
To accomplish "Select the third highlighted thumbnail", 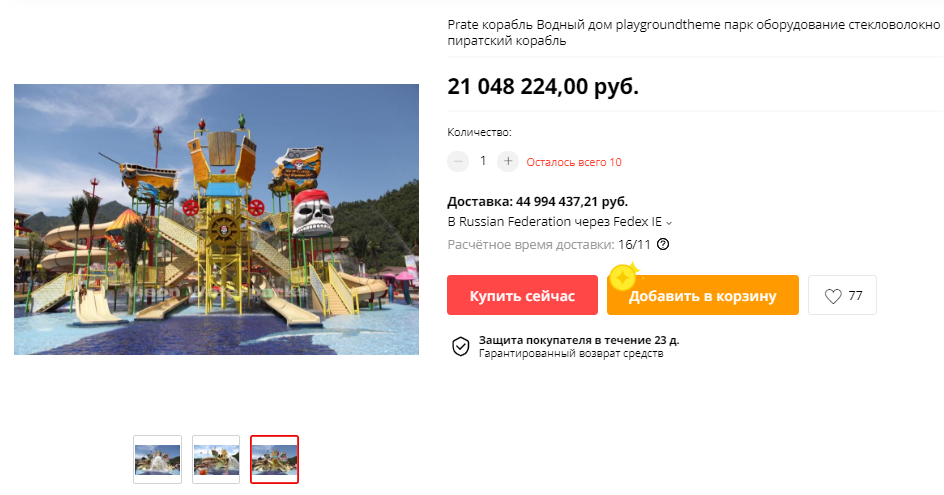I will (275, 459).
